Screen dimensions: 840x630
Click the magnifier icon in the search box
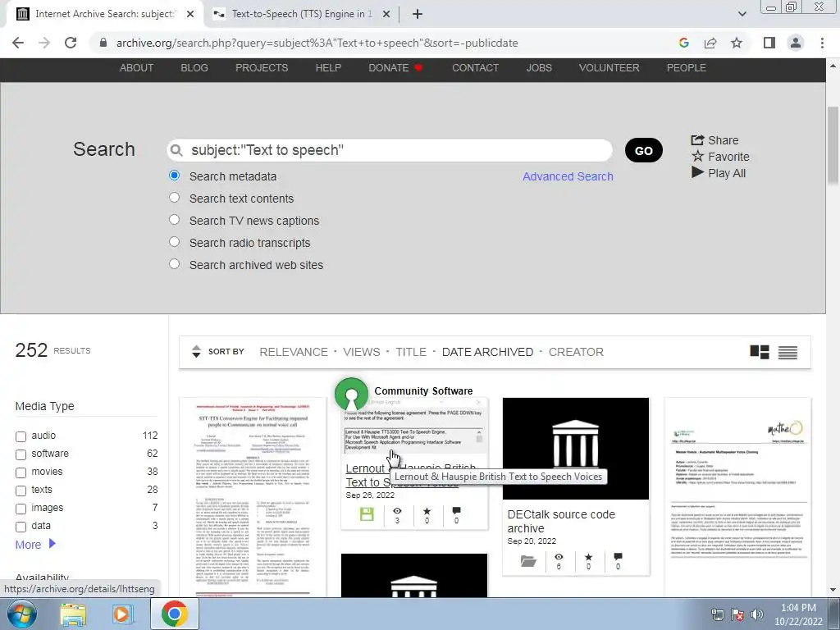(176, 151)
